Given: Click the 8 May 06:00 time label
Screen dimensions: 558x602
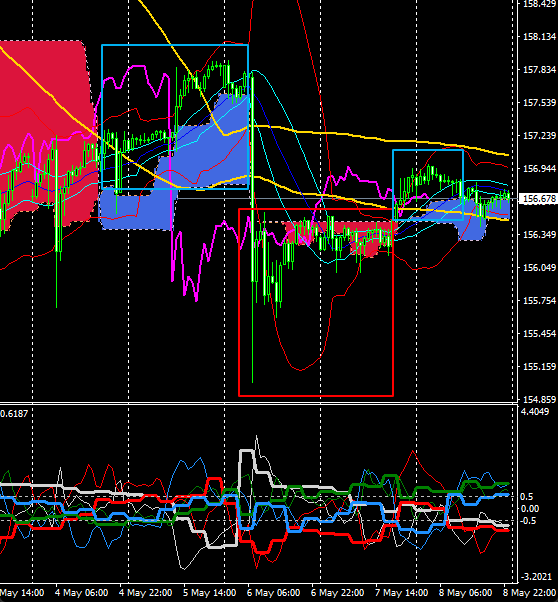Looking at the screenshot, I should click(465, 593).
